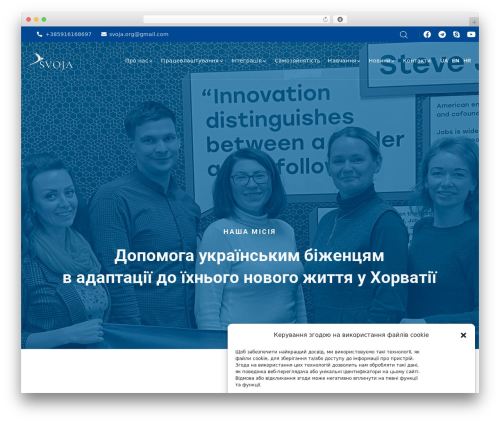Viewport: 500px width, 423px height.
Task: Switch language to UA
Action: click(x=444, y=61)
